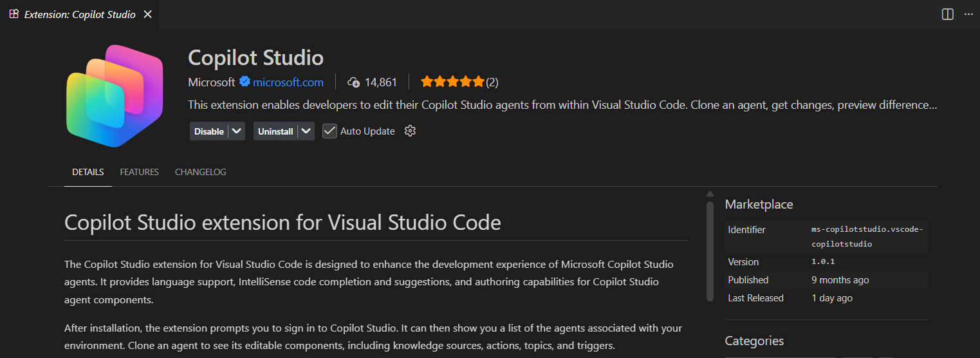
Task: Click the Copilot Studio title heading
Action: click(255, 57)
